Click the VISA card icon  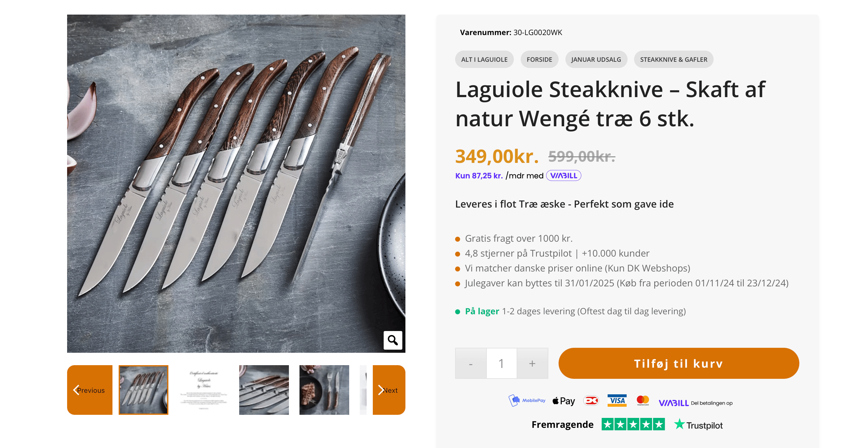coord(617,400)
